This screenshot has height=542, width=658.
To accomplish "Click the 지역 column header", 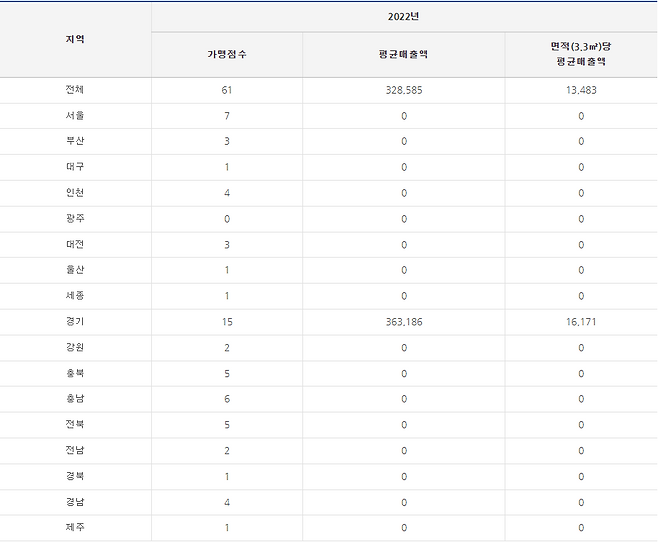I will point(75,39).
